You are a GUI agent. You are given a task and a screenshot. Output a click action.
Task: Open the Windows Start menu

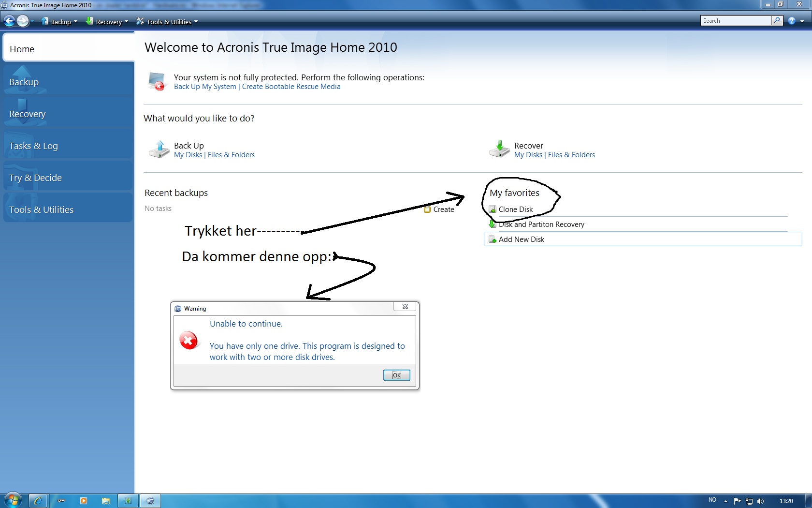tap(13, 501)
